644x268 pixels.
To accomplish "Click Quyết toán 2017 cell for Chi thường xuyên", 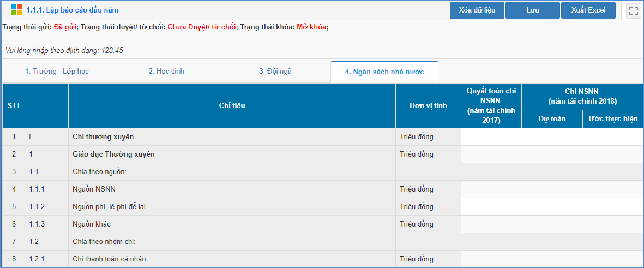I will click(x=491, y=137).
